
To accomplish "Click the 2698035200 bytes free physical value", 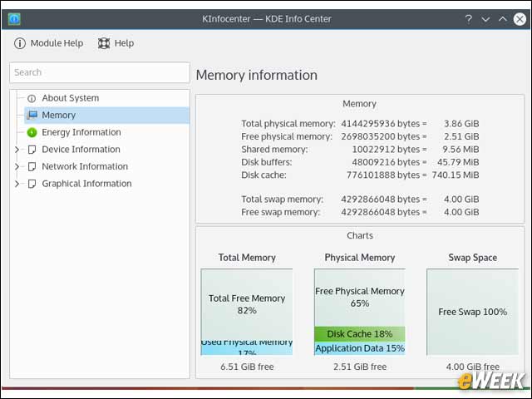I will click(384, 136).
